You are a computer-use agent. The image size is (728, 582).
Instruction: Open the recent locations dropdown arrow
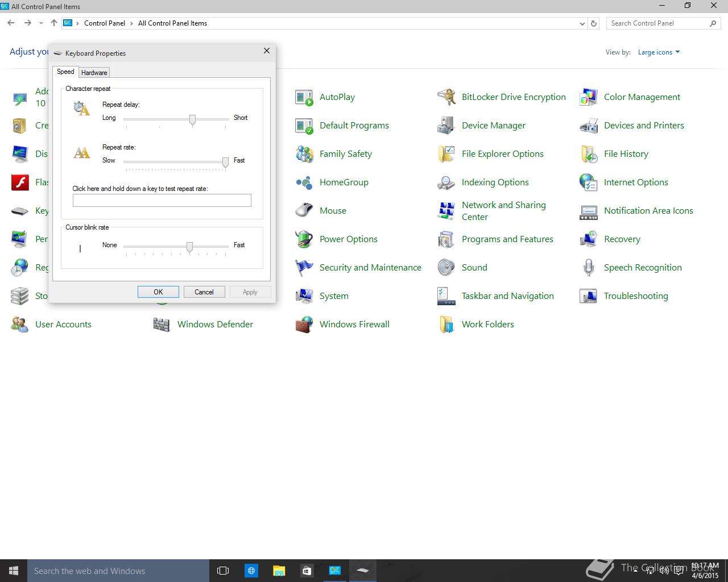coord(41,23)
